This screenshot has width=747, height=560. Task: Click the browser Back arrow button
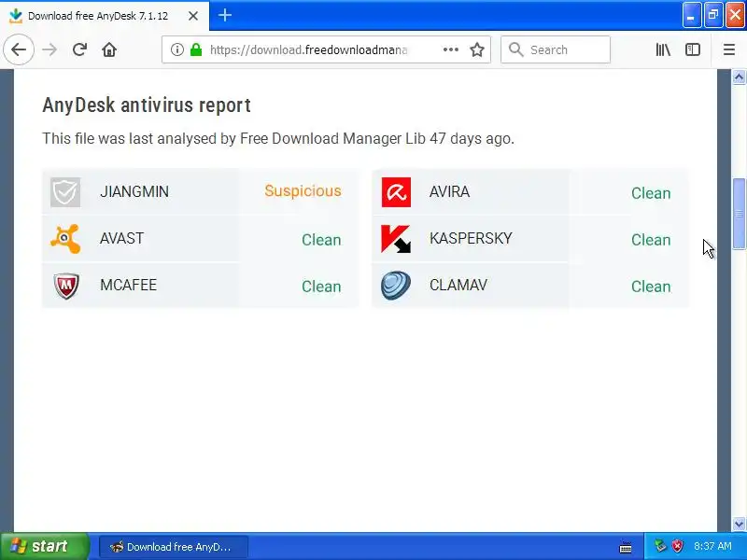pos(19,49)
